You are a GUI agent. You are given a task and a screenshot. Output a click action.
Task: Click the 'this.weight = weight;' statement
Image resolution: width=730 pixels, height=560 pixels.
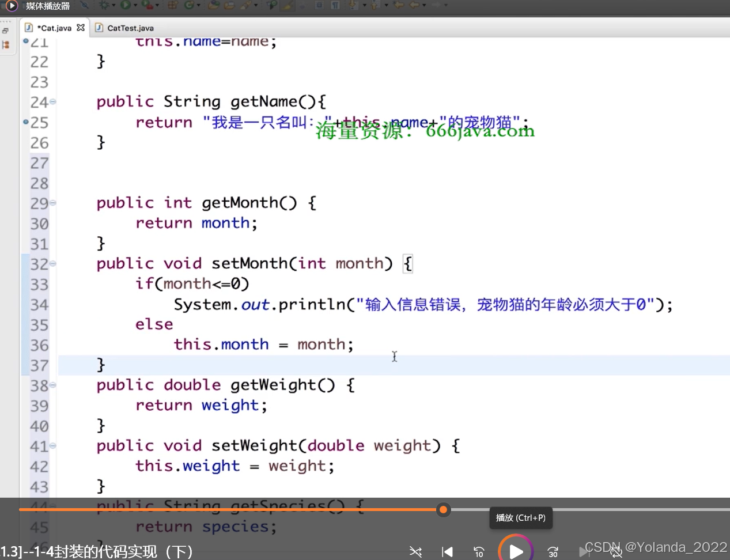pyautogui.click(x=234, y=466)
